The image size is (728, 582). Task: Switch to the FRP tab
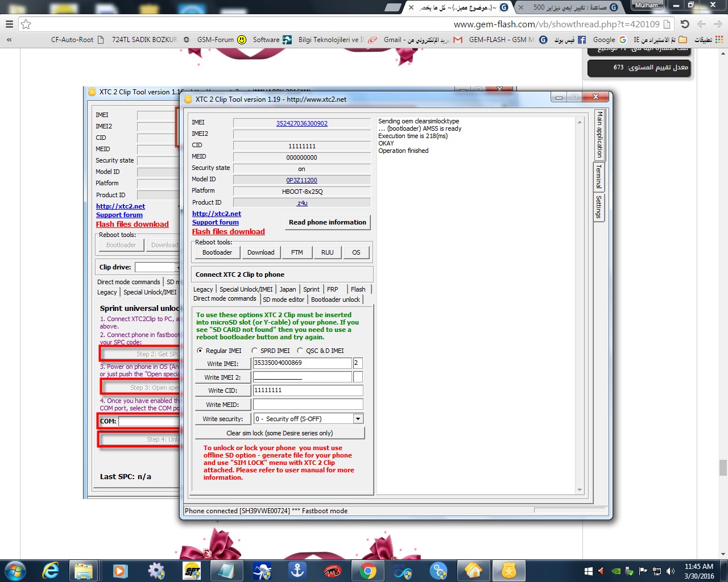[333, 289]
